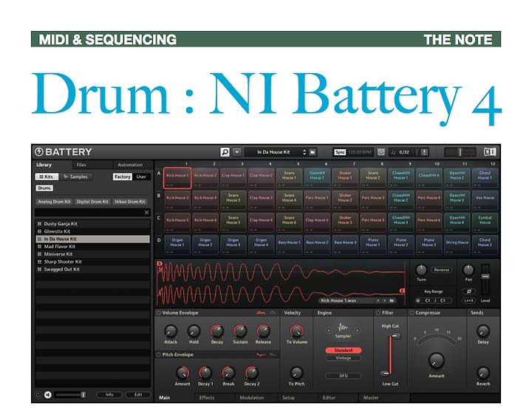Go to previous sample arrow by Kick House 1.wav
This screenshot has height=412, width=532.
[x=378, y=301]
